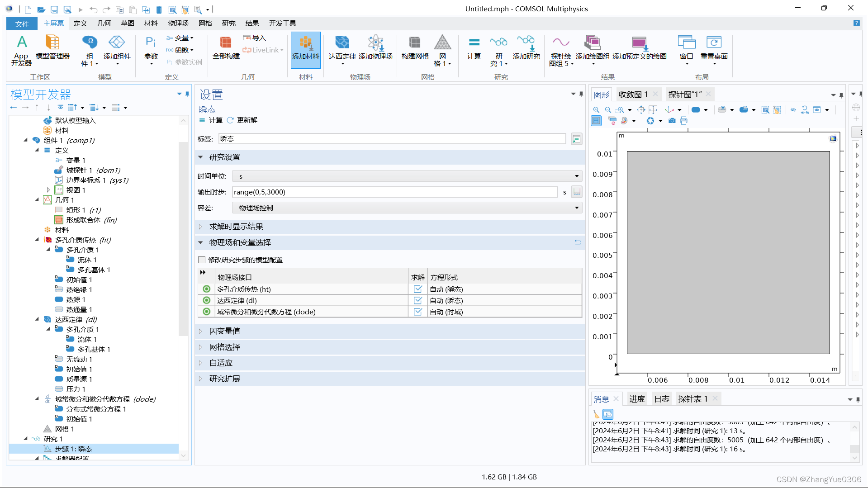Click the print icon in graphics toolbar

click(x=684, y=121)
